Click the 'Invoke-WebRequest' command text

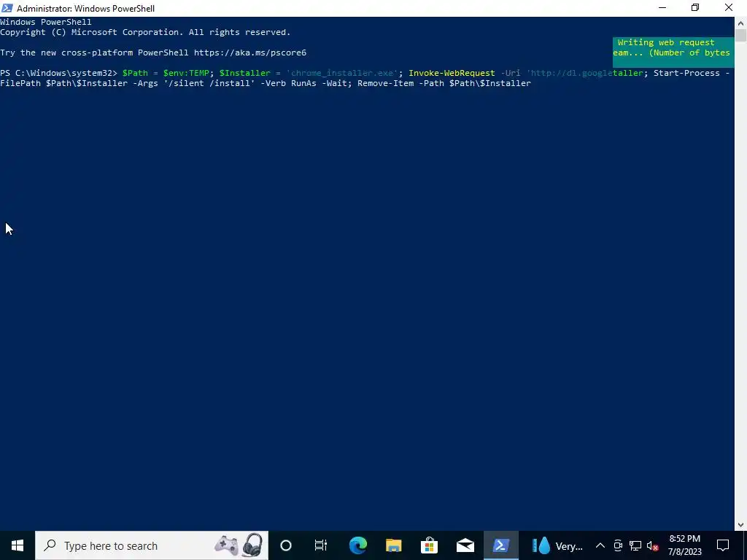click(x=452, y=73)
